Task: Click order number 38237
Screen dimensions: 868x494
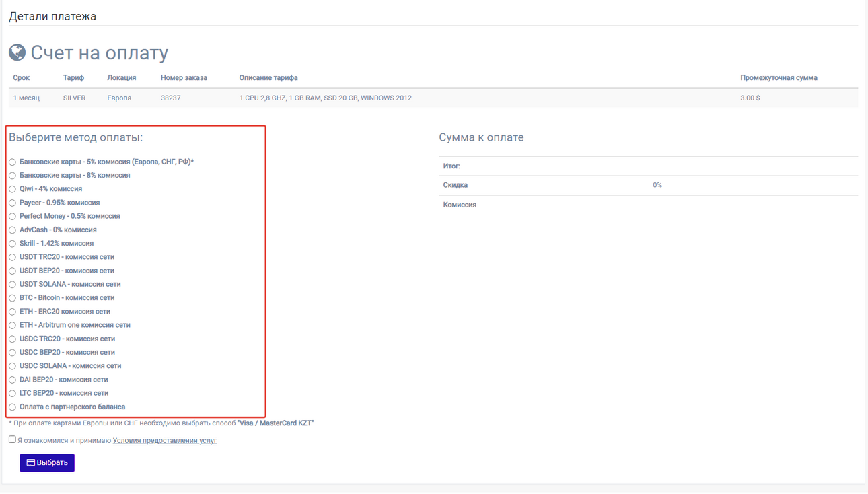Action: tap(171, 98)
